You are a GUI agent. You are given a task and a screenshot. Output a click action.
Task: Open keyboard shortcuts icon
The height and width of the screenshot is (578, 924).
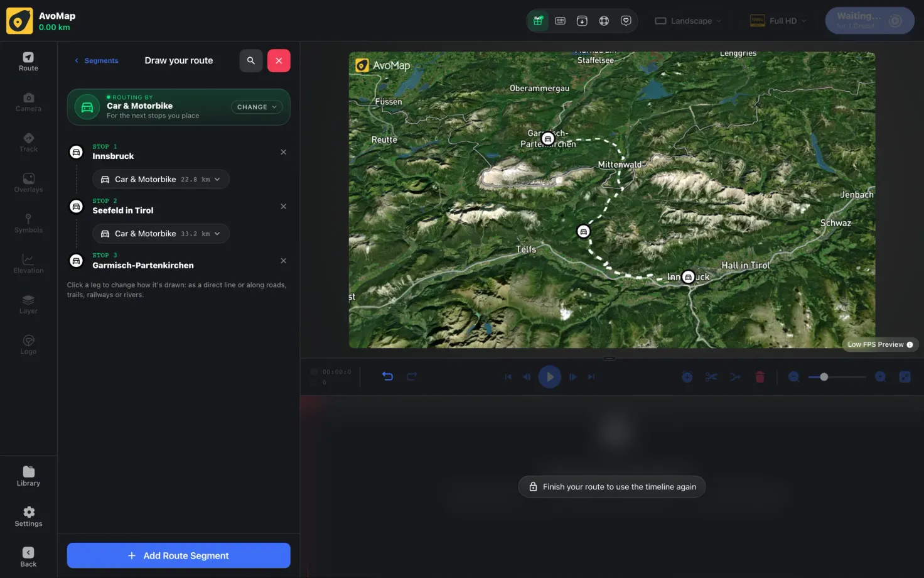(560, 21)
